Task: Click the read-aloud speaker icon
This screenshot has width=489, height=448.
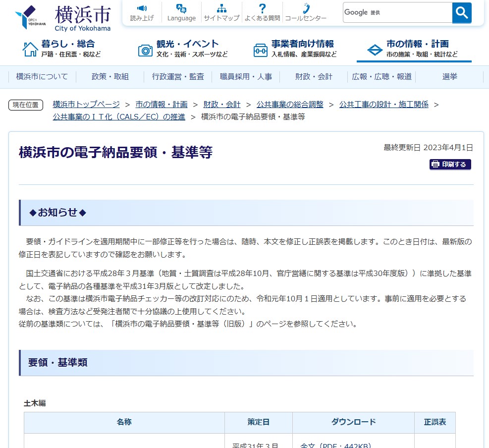Action: pyautogui.click(x=142, y=8)
